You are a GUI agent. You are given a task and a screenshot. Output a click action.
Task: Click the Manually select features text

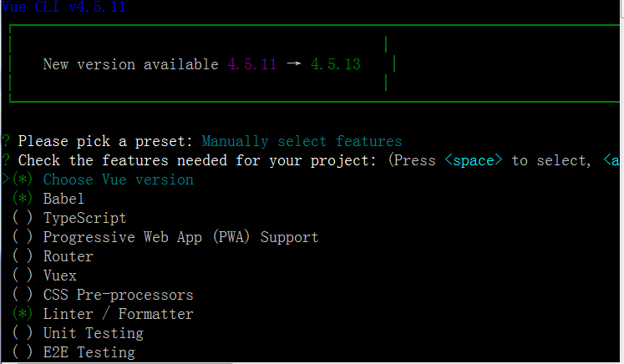[x=302, y=141]
